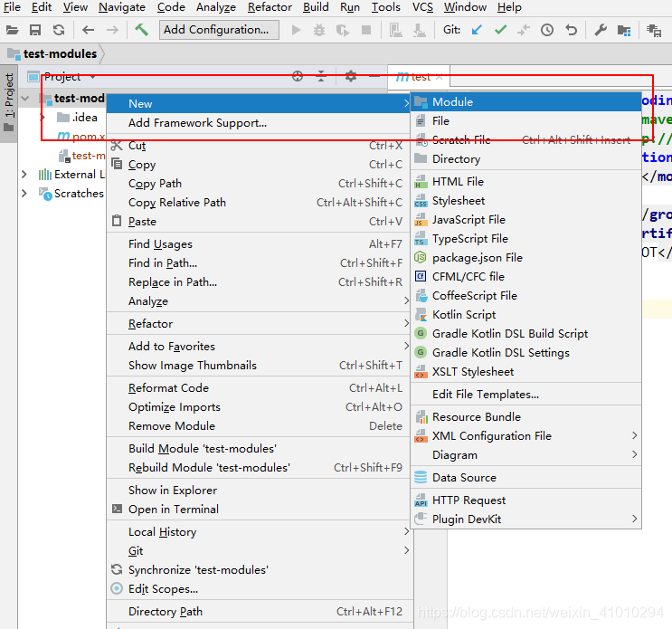Open the Tools menu
672x629 pixels.
(385, 7)
